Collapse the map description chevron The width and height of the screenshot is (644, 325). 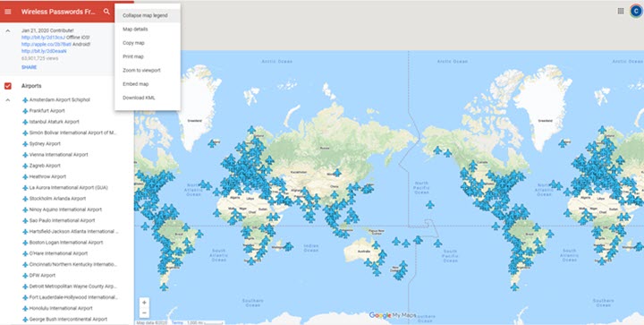coord(8,30)
